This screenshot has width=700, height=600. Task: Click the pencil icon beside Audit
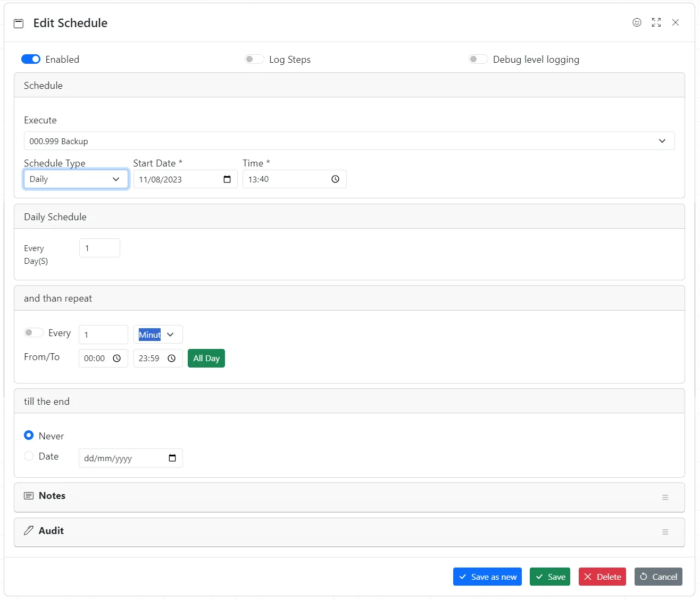(29, 530)
